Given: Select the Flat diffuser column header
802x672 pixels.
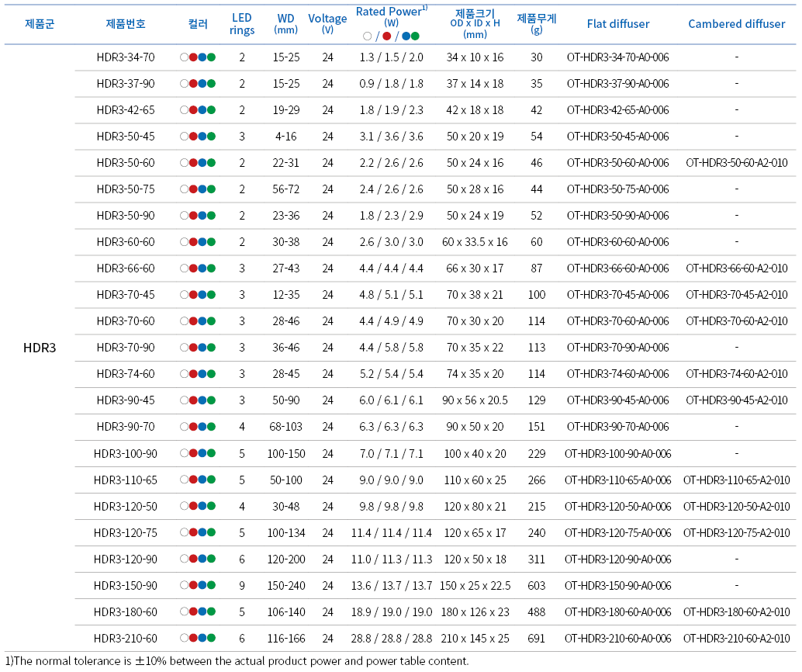Looking at the screenshot, I should coord(617,24).
